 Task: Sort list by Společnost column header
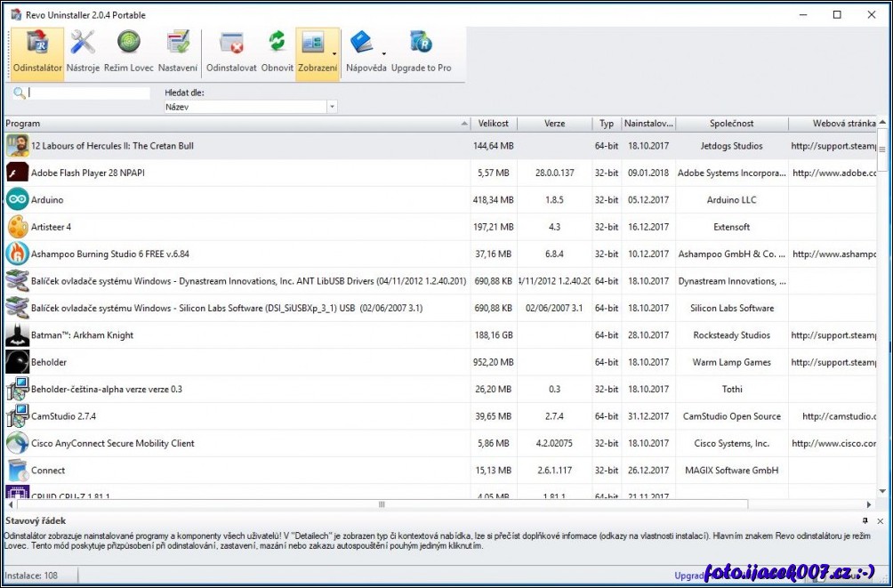[731, 124]
